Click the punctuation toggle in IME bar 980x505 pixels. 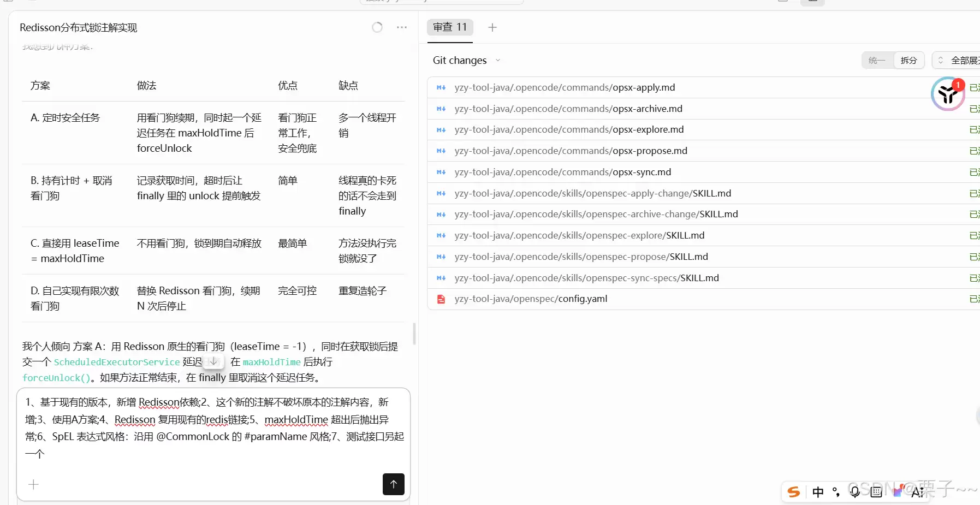836,492
